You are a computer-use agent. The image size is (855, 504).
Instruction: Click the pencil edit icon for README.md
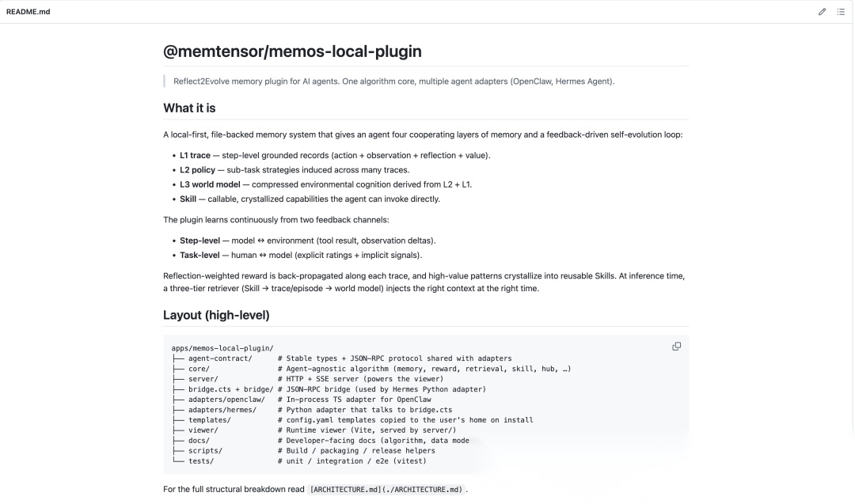pos(822,11)
